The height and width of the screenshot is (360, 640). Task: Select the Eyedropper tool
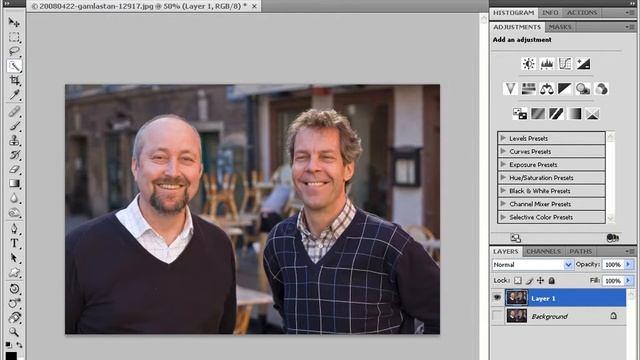point(14,95)
